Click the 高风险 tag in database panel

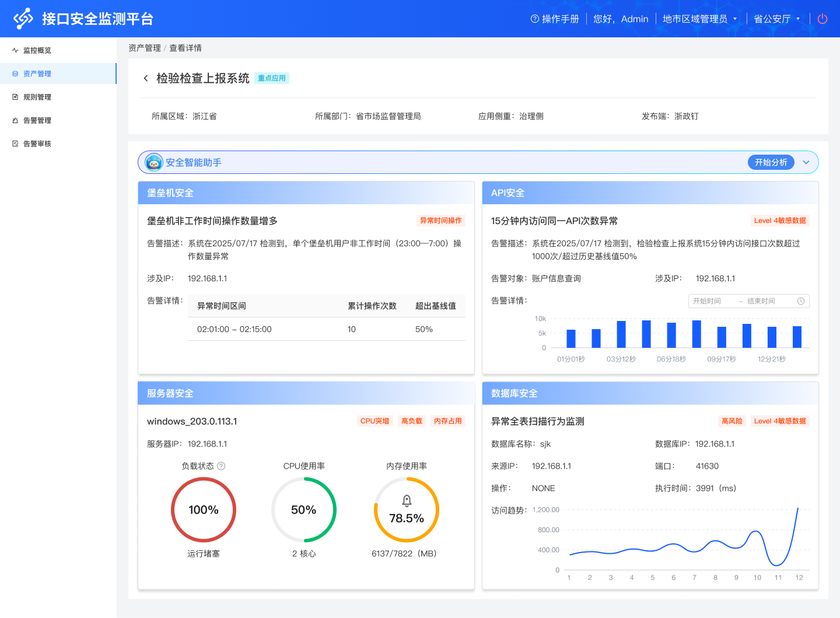point(732,421)
